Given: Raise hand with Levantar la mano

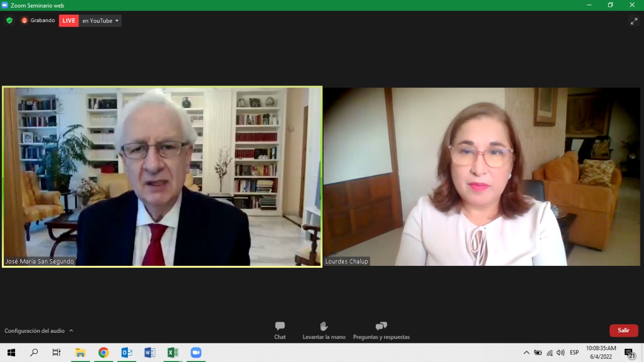Looking at the screenshot, I should 324,330.
